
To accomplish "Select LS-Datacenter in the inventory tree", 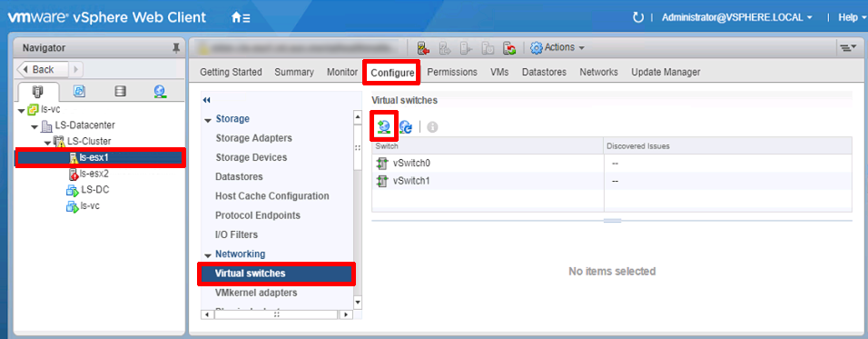I will point(84,125).
